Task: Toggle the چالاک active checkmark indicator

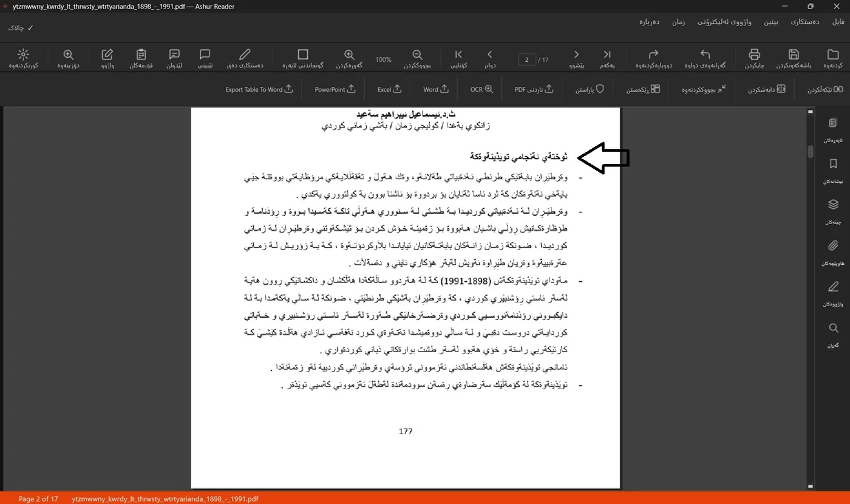Action: (21, 28)
